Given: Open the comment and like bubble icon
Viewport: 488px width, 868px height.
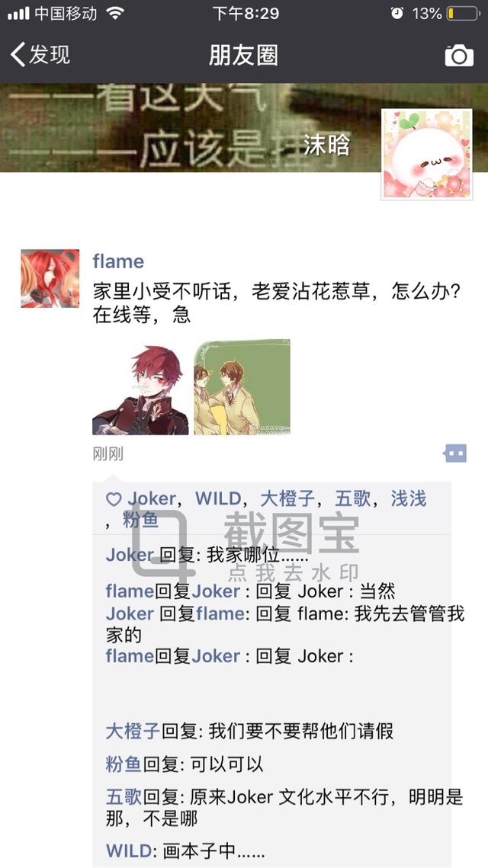Looking at the screenshot, I should coord(454,453).
